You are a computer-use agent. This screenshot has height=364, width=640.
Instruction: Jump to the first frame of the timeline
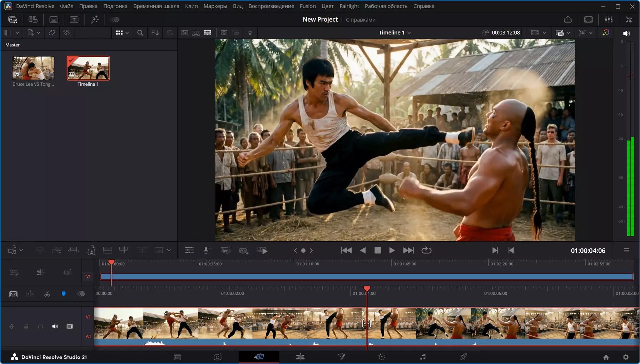click(346, 251)
